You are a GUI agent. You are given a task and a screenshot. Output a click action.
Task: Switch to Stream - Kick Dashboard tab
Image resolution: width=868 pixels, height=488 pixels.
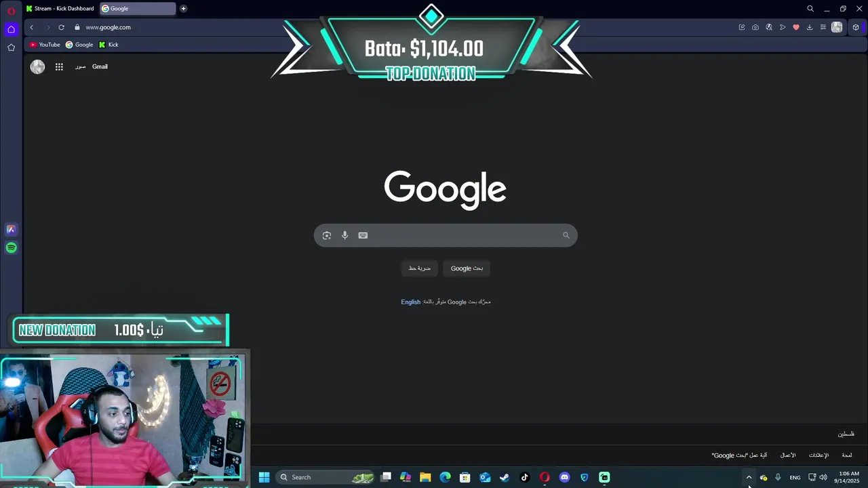pyautogui.click(x=60, y=9)
